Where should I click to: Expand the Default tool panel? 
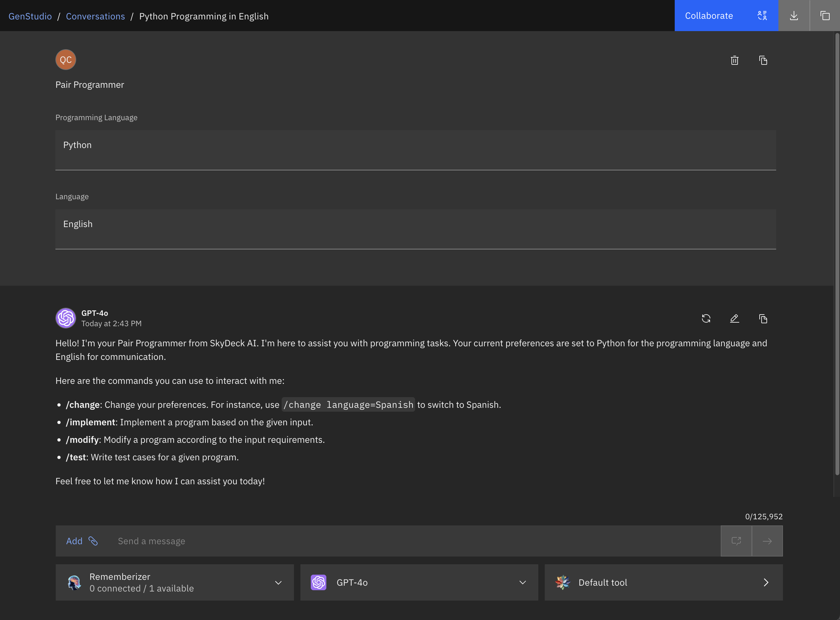point(766,582)
